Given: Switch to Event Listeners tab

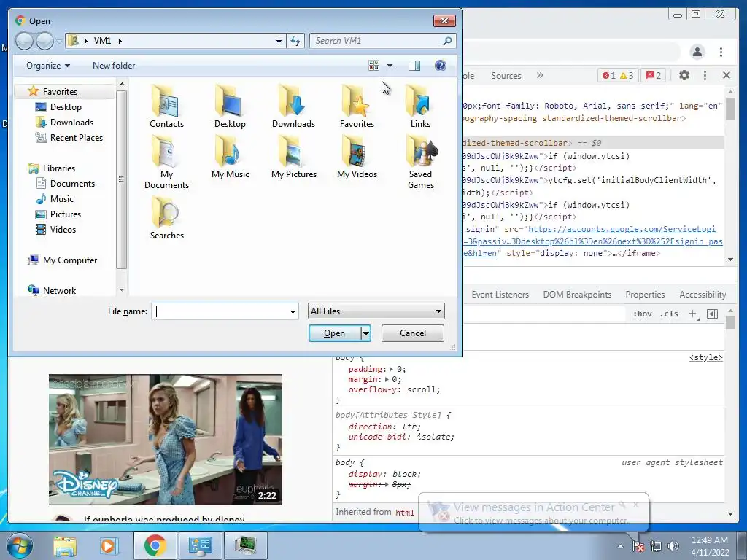Looking at the screenshot, I should [500, 295].
